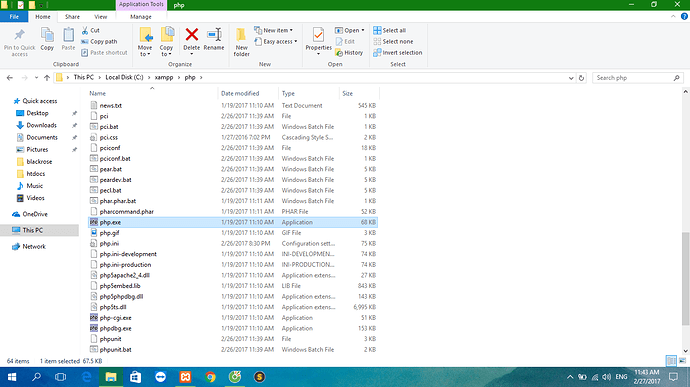Screen dimensions: 690x387
Task: Click Copy path in the ribbon
Action: coord(99,41)
